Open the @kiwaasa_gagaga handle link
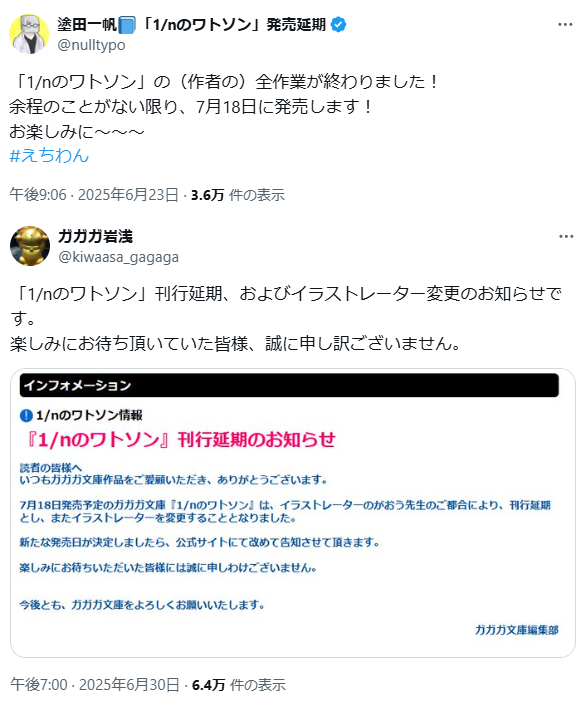The height and width of the screenshot is (707, 586). (x=119, y=257)
